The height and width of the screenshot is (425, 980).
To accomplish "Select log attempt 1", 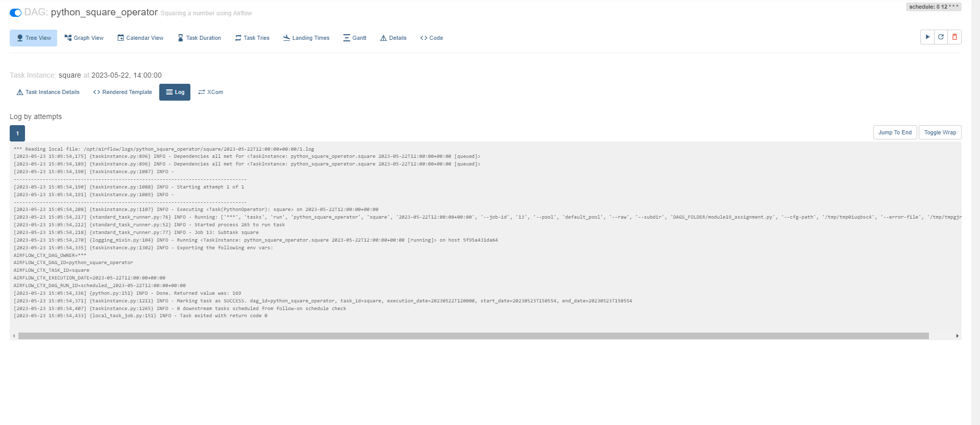I will click(x=17, y=133).
